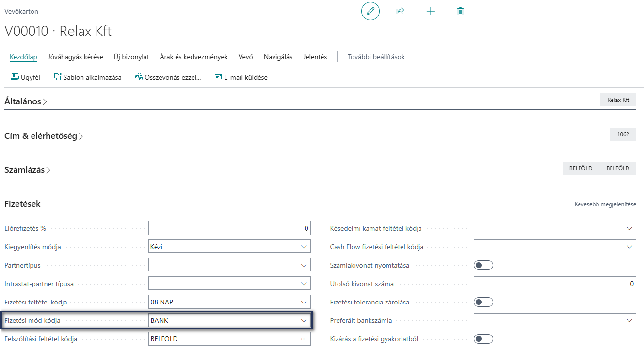644x353 pixels.
Task: Expand the Általános section
Action: 26,101
